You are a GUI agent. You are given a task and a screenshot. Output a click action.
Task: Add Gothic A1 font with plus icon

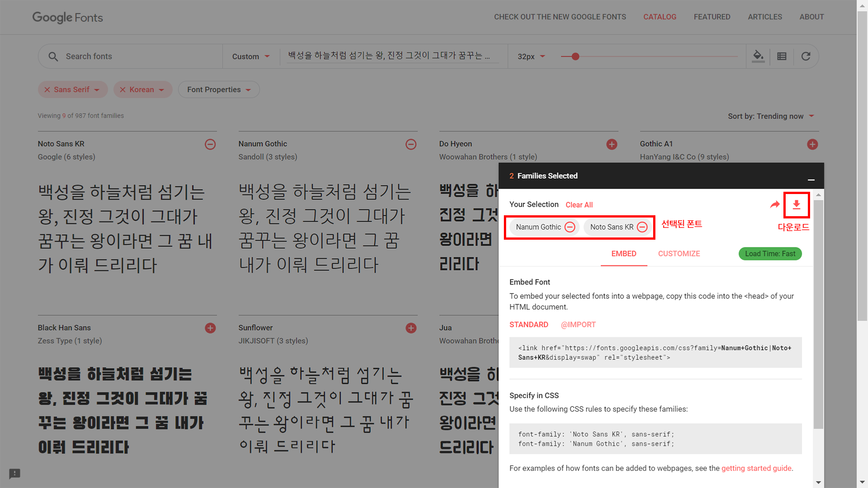pos(812,144)
